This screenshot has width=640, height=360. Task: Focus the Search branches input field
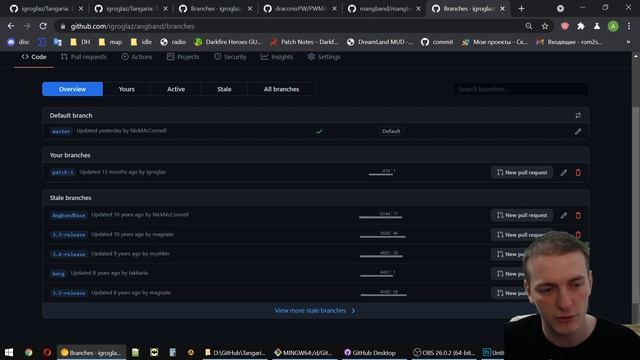(x=521, y=89)
